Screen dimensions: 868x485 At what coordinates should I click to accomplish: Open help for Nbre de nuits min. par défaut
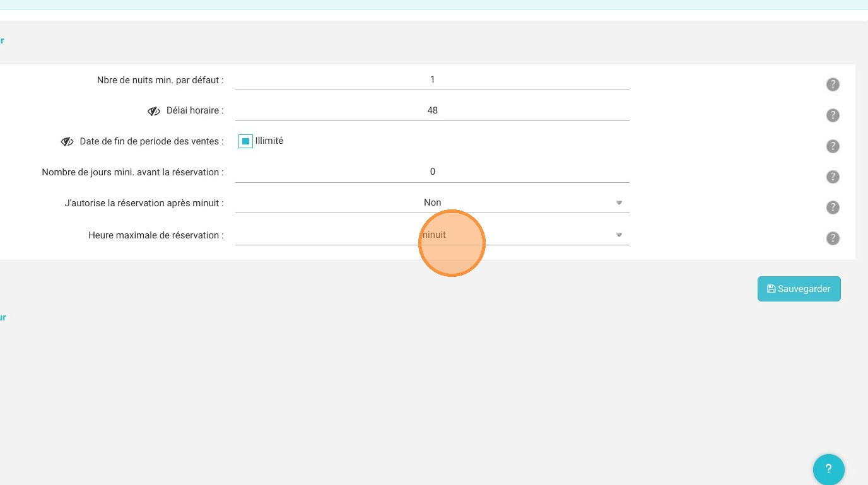(833, 85)
